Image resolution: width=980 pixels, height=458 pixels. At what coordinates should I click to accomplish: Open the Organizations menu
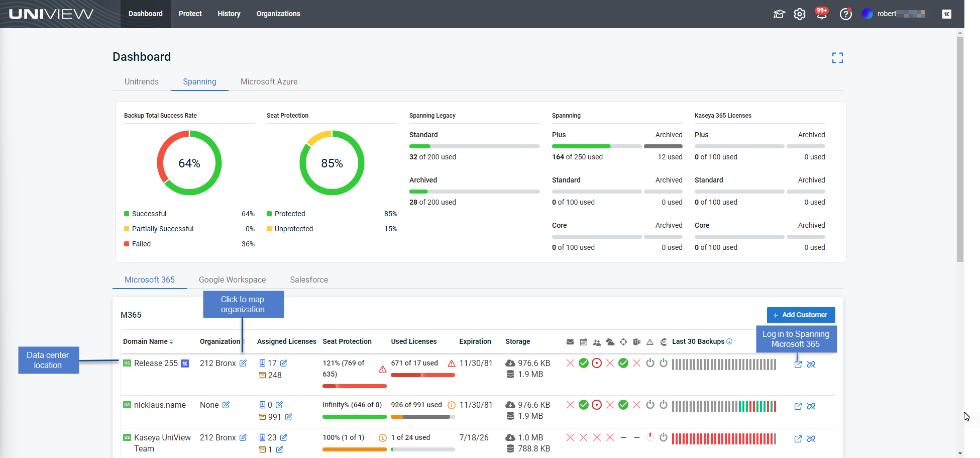(x=278, y=14)
